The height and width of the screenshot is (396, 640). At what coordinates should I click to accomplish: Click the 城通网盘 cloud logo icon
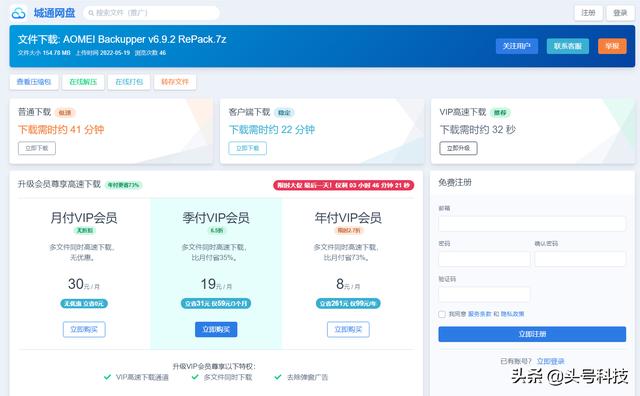18,13
